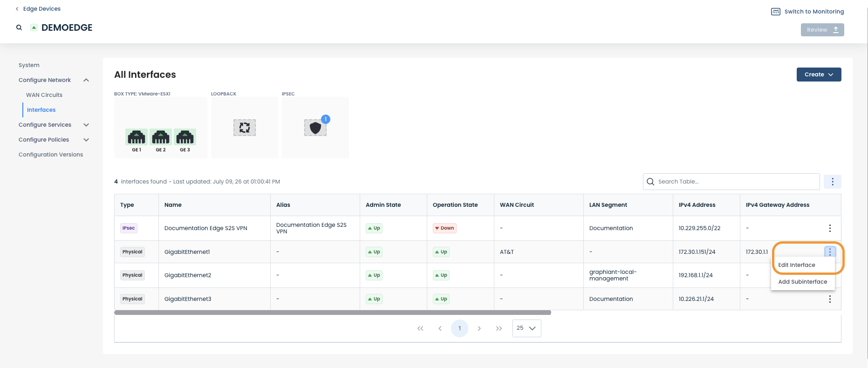
Task: Open actions menu for Documentation Edge S2S VPN row
Action: click(x=830, y=228)
